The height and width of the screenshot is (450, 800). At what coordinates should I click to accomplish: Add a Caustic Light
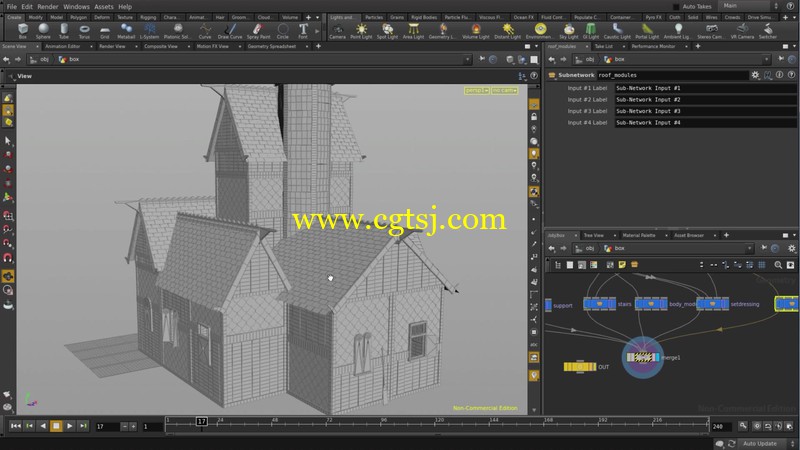[617, 31]
